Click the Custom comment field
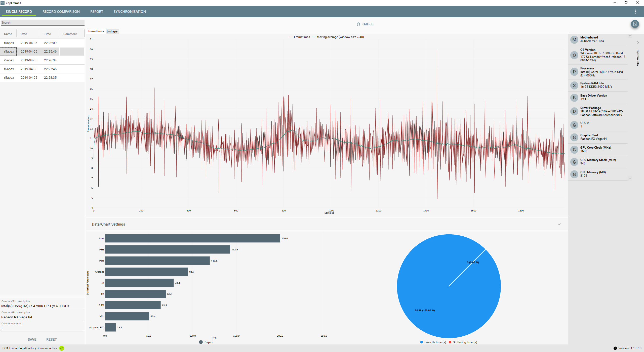Screen dimensions: 644x352 42,328
